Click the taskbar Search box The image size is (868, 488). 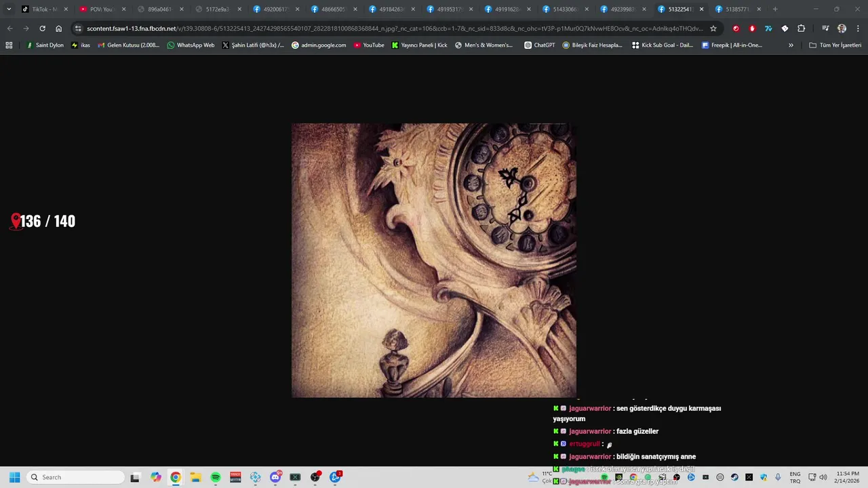pyautogui.click(x=76, y=477)
